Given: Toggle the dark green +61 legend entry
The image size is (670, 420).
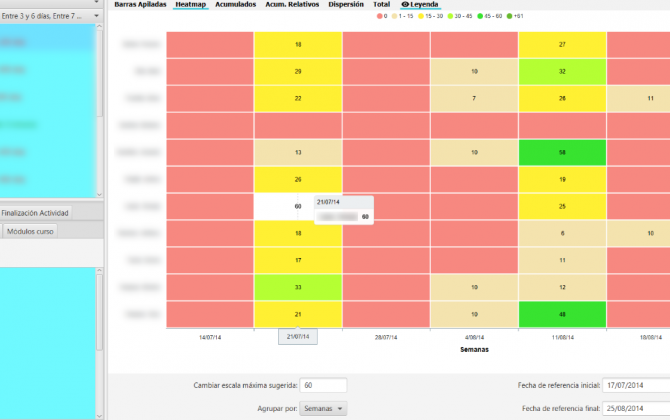Looking at the screenshot, I should 515,16.
